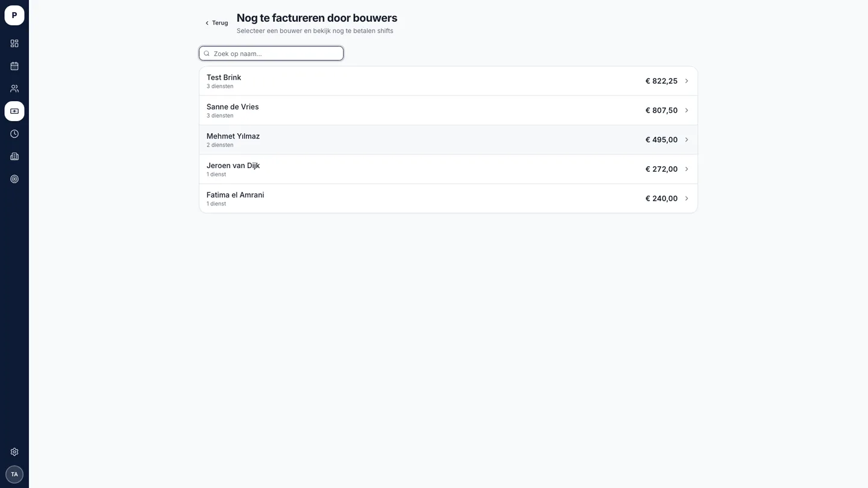Open the calendar icon in sidebar
868x488 pixels.
(x=14, y=66)
